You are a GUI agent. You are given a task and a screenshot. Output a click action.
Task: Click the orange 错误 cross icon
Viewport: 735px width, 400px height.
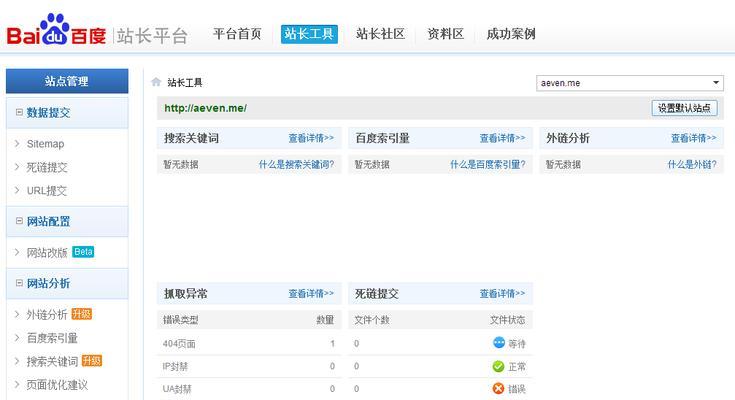click(x=499, y=388)
